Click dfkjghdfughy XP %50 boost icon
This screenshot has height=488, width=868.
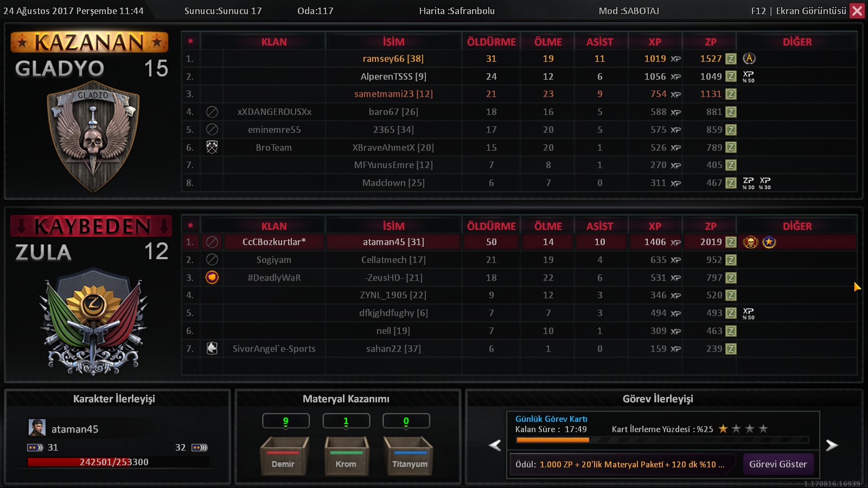click(749, 313)
